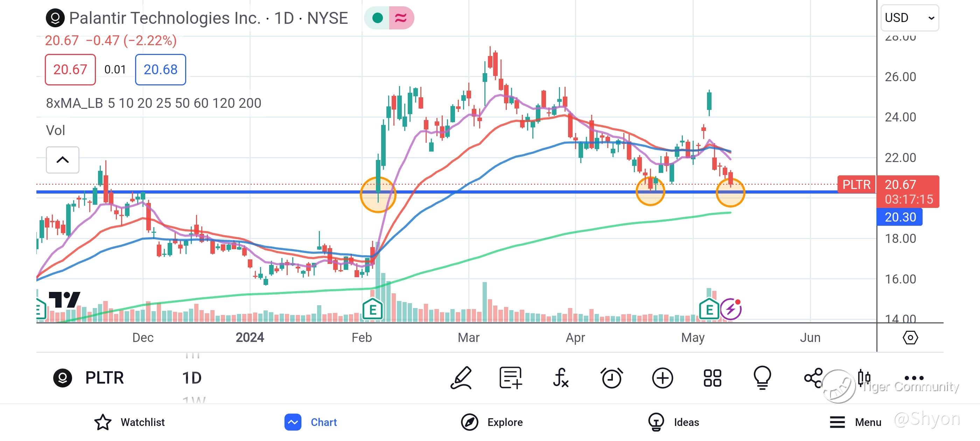
Task: Open the three-dot more options menu
Action: 914,378
